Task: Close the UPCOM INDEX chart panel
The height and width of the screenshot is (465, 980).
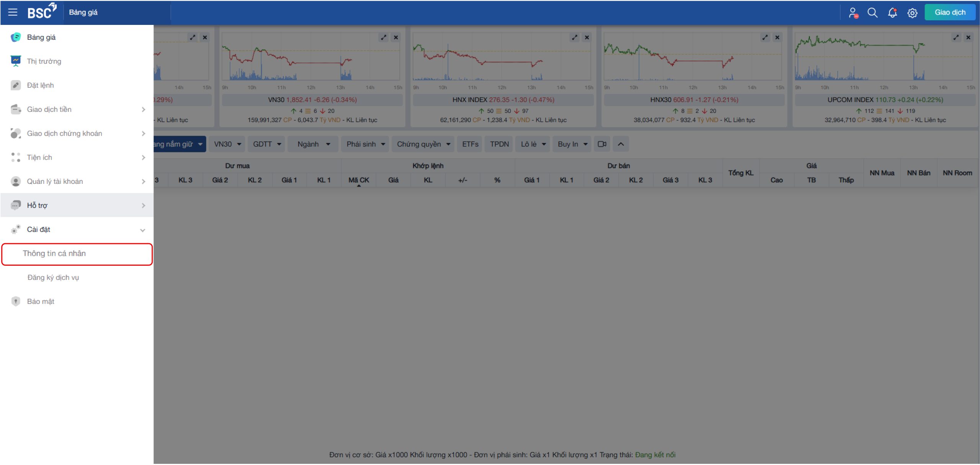Action: pos(968,37)
